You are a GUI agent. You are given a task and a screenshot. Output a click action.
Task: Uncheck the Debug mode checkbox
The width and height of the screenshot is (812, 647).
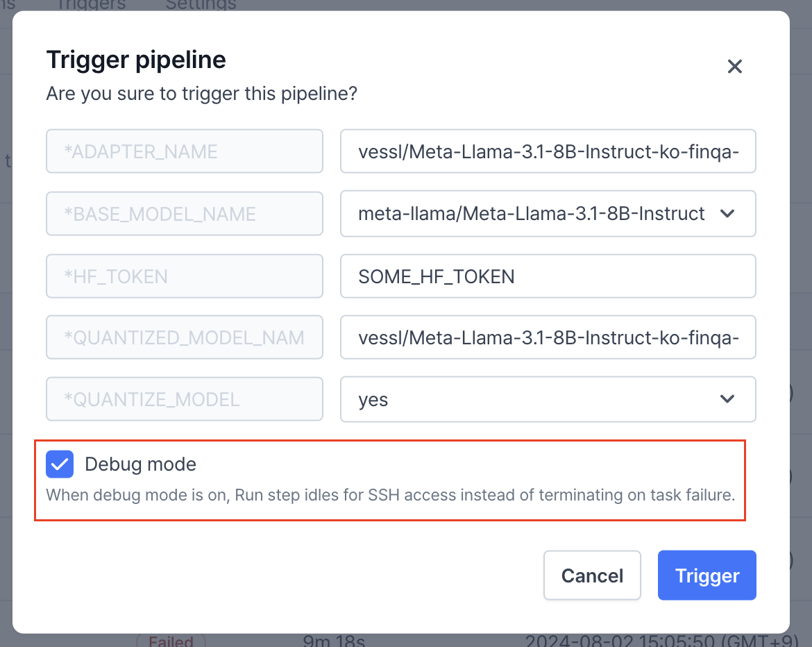click(60, 464)
